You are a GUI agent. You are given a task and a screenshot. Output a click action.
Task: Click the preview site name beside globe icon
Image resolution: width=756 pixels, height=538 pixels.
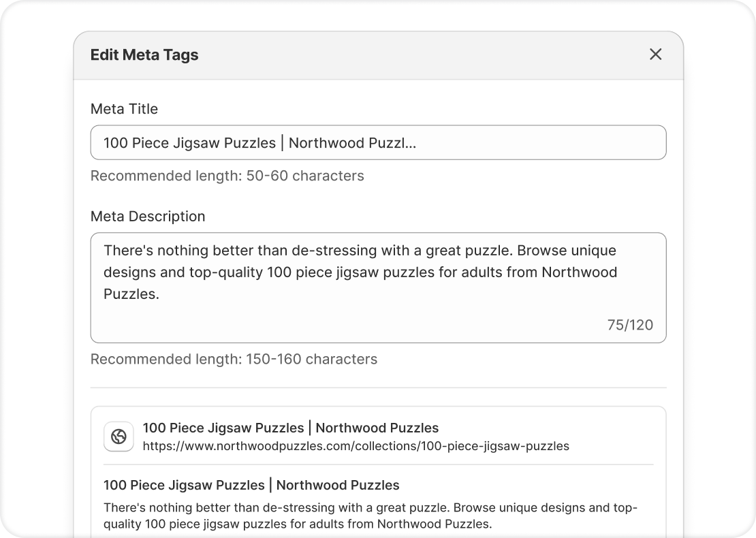point(290,428)
